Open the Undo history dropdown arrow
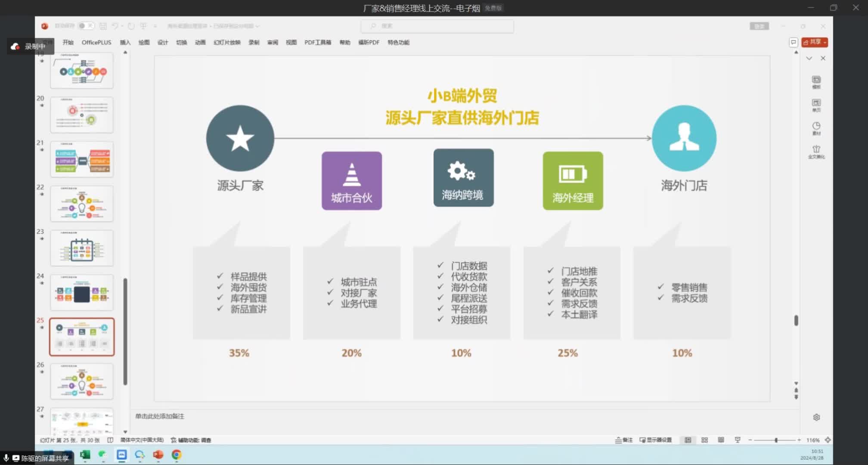 (122, 26)
